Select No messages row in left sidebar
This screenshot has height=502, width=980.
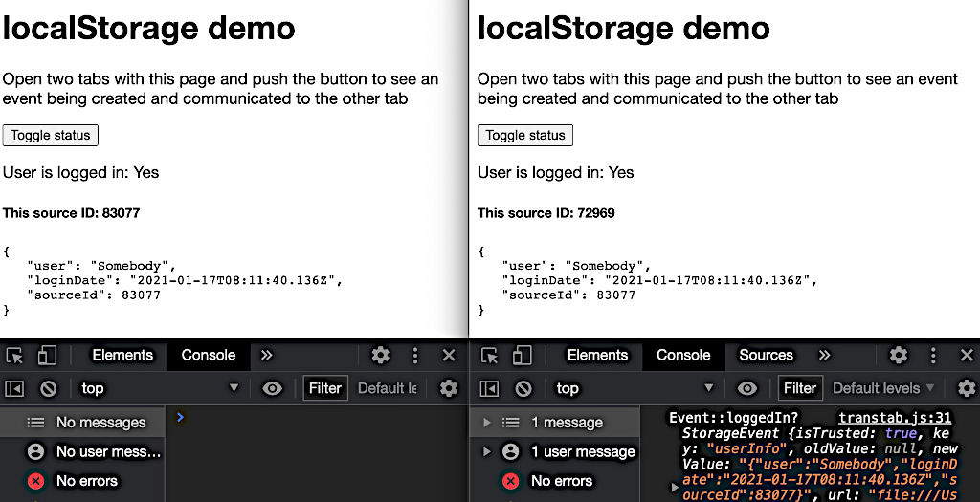pos(82,423)
